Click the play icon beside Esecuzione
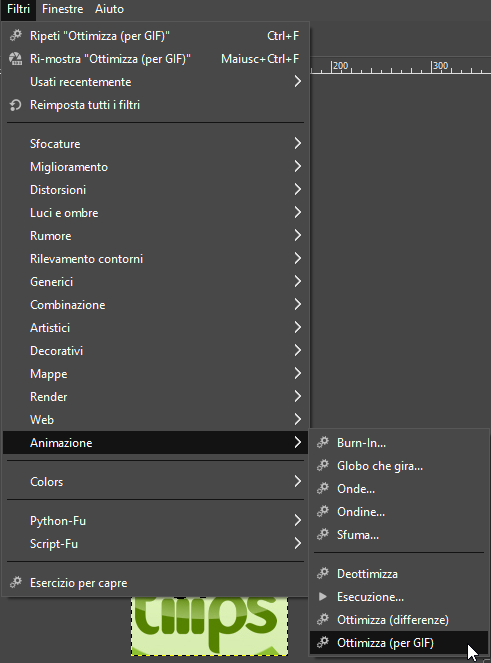 pyautogui.click(x=323, y=597)
